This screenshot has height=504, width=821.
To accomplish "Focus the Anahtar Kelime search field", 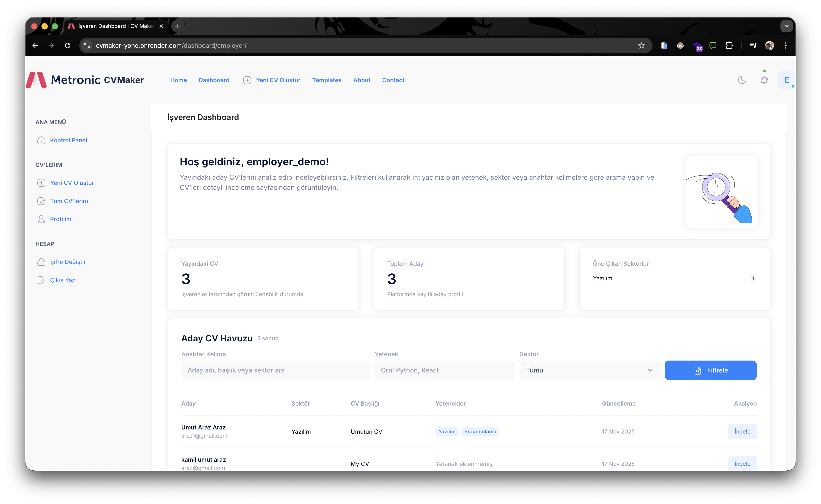I will [275, 370].
